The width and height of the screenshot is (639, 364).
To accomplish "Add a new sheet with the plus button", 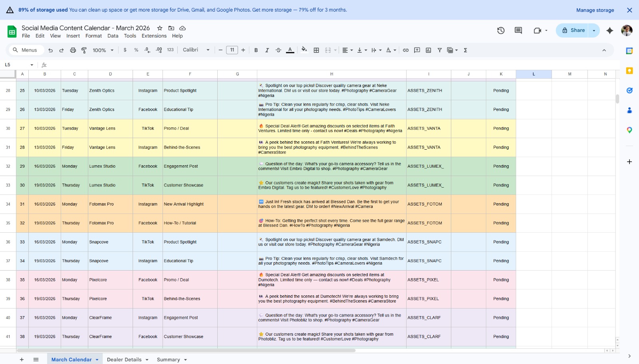I will point(22,360).
